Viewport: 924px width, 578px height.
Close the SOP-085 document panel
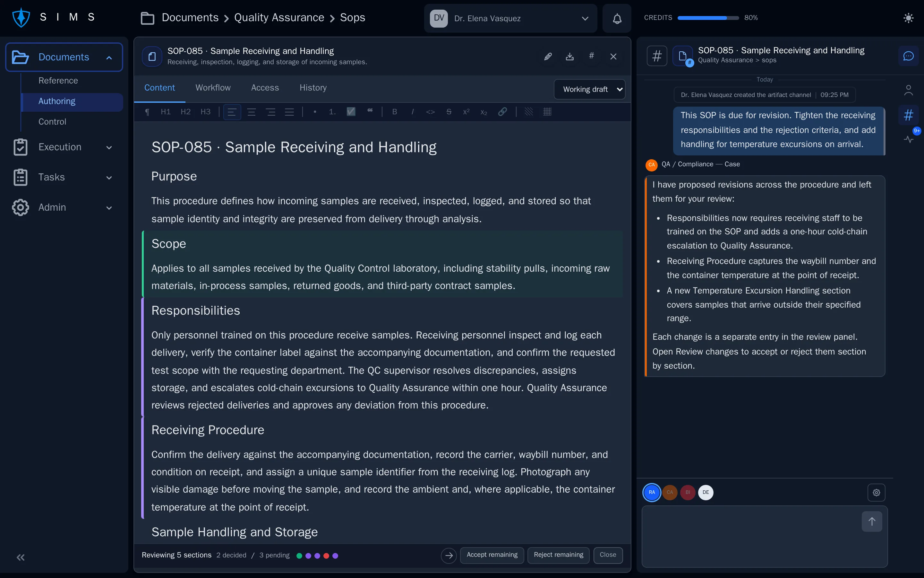point(613,57)
